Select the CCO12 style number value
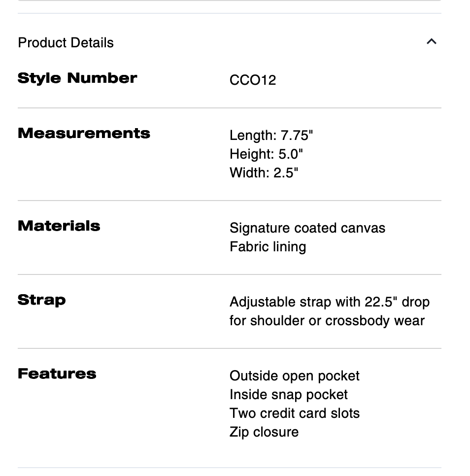This screenshot has width=470, height=476. point(253,80)
